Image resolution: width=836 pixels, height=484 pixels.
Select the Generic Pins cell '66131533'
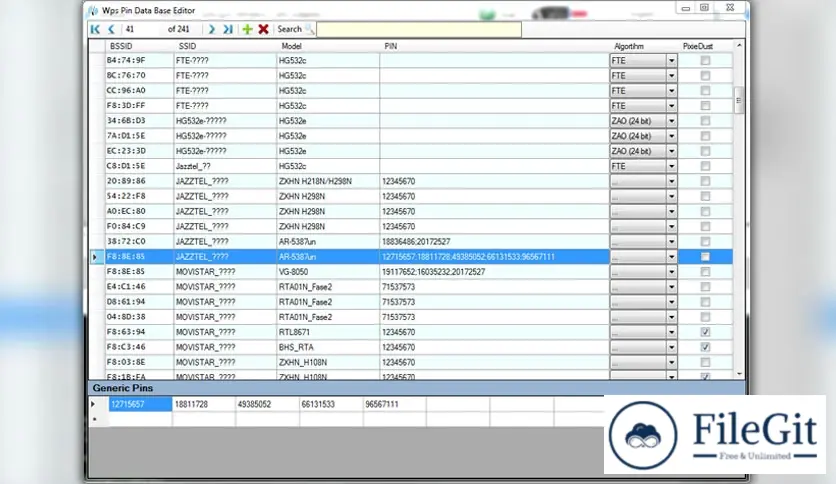point(331,404)
